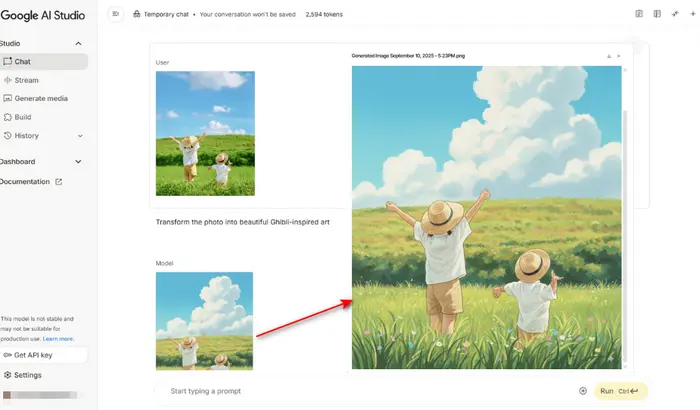Start a new chat with plus icon
Image resolution: width=700 pixels, height=410 pixels.
(693, 14)
